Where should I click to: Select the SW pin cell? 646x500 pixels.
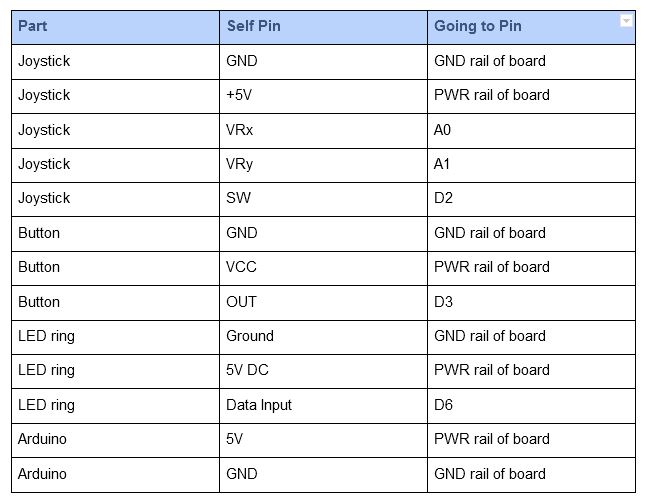coord(238,198)
